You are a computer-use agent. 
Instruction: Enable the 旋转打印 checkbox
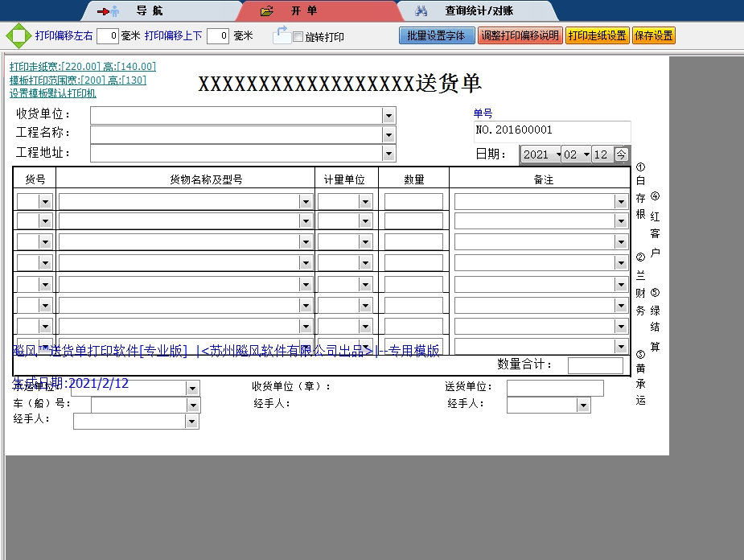pyautogui.click(x=298, y=37)
